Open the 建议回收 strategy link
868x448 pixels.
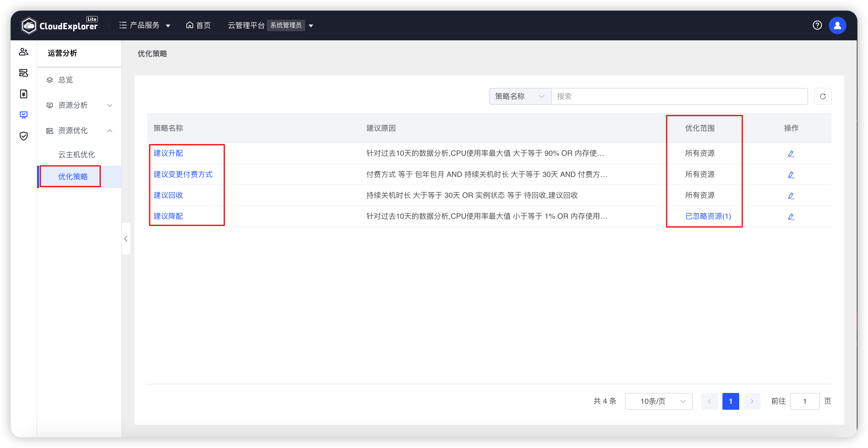[168, 195]
